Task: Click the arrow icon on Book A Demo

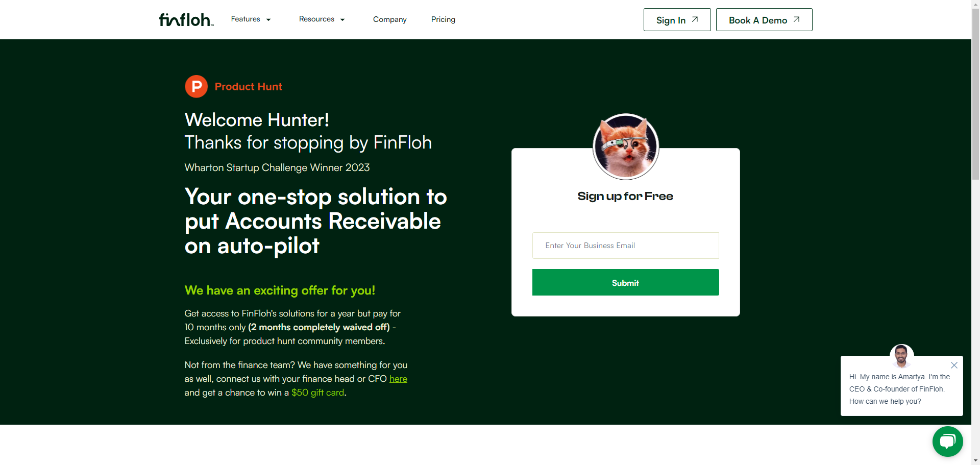Action: (796, 19)
